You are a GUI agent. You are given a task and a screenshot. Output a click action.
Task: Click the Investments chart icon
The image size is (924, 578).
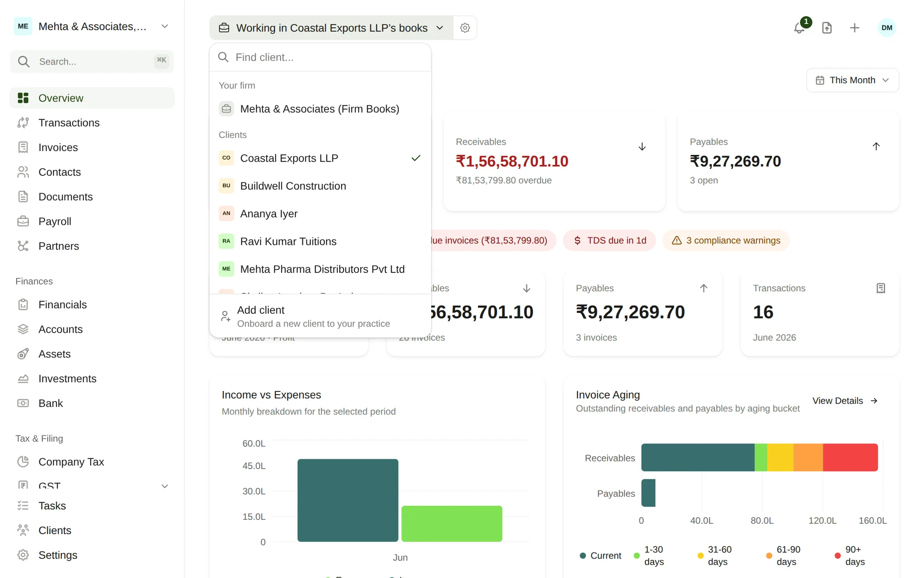pyautogui.click(x=23, y=378)
